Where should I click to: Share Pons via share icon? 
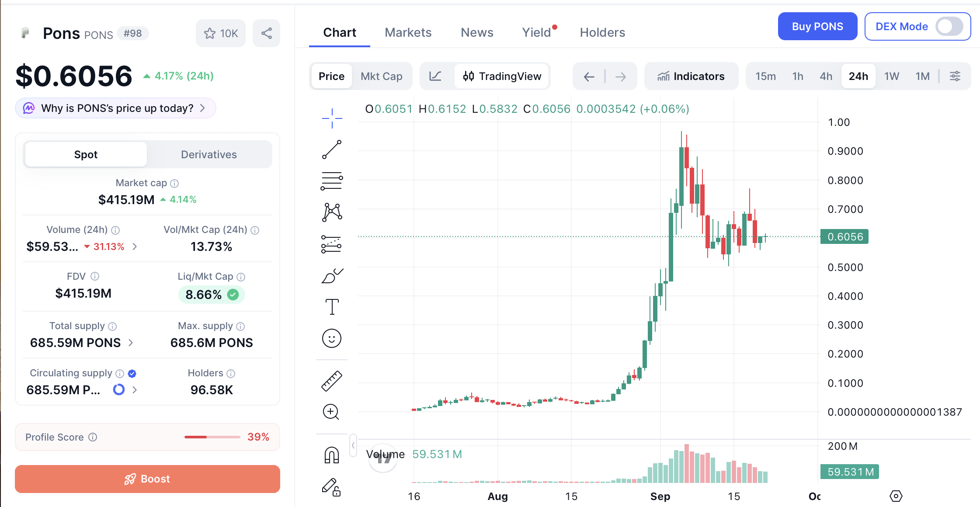tap(266, 33)
